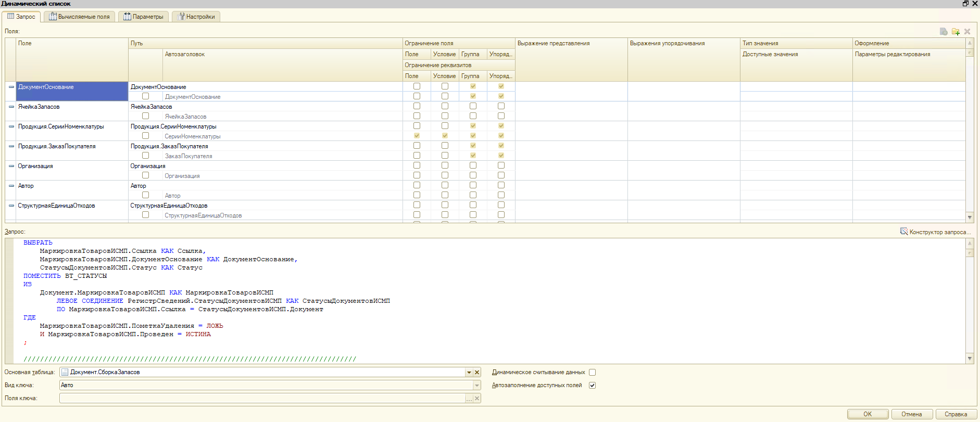Collapse the Организация field row
The image size is (980, 422).
11,166
